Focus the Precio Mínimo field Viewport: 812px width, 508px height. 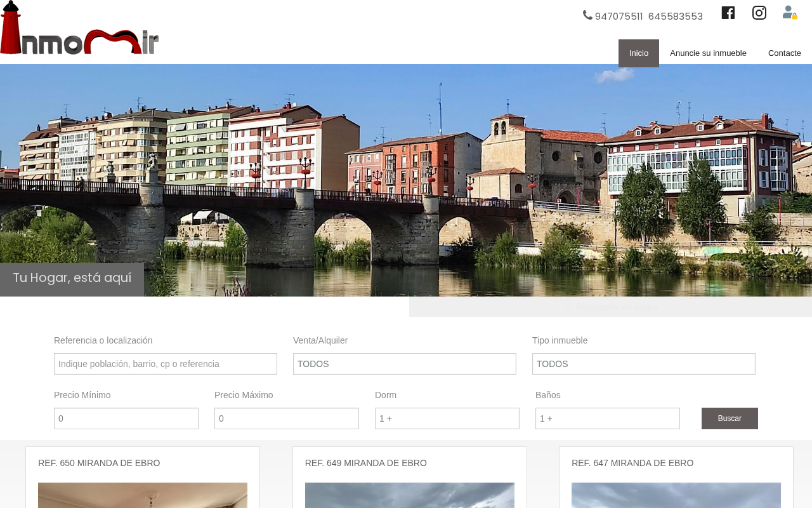click(x=126, y=418)
